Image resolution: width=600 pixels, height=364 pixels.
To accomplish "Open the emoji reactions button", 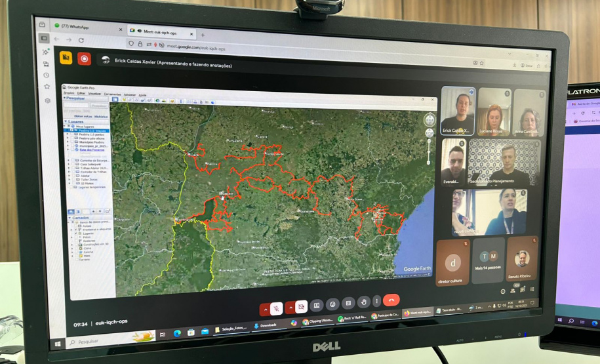I will pos(332,304).
